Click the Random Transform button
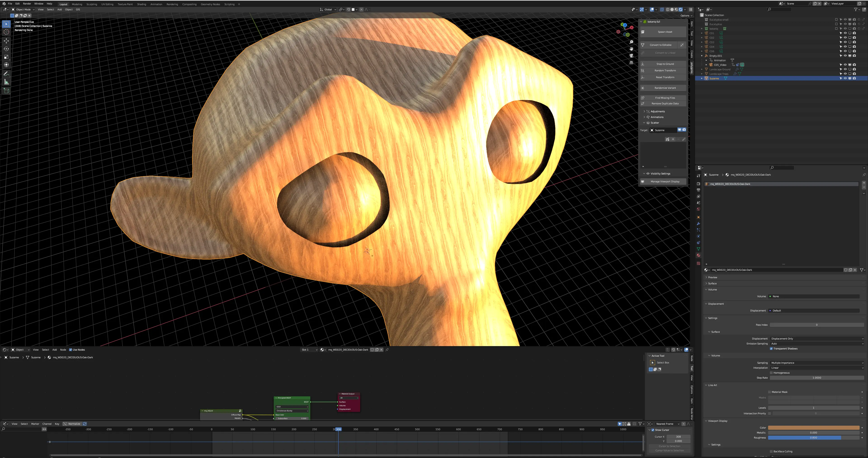This screenshot has width=868, height=458. point(663,71)
